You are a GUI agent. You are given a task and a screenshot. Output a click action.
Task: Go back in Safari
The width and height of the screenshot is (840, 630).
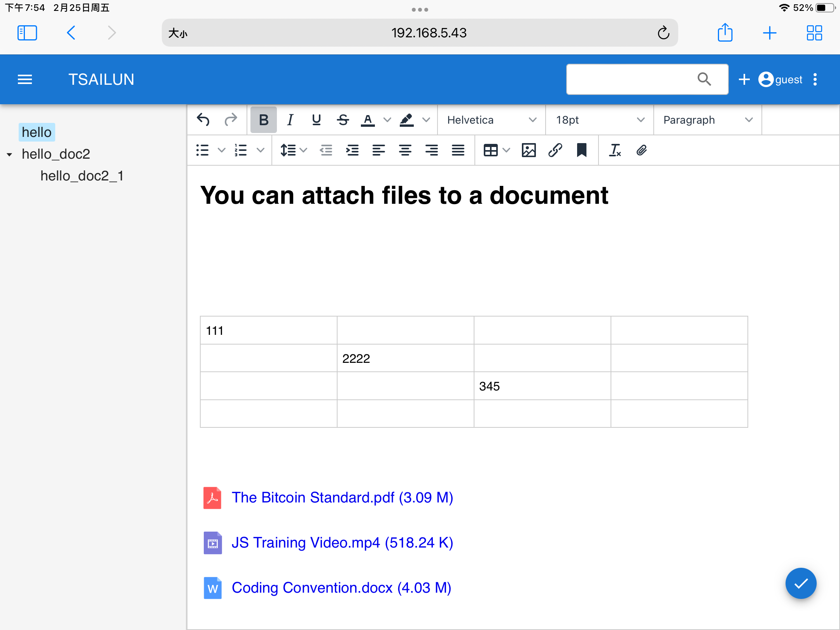click(x=71, y=33)
